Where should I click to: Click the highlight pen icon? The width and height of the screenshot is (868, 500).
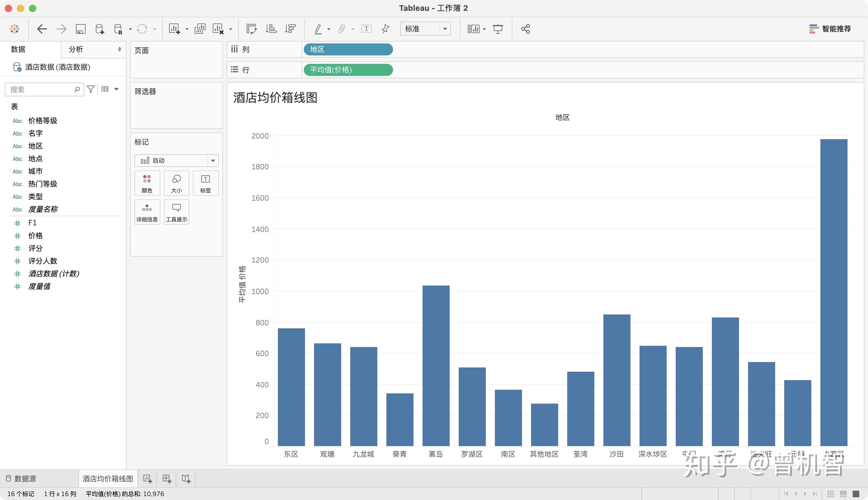(318, 29)
